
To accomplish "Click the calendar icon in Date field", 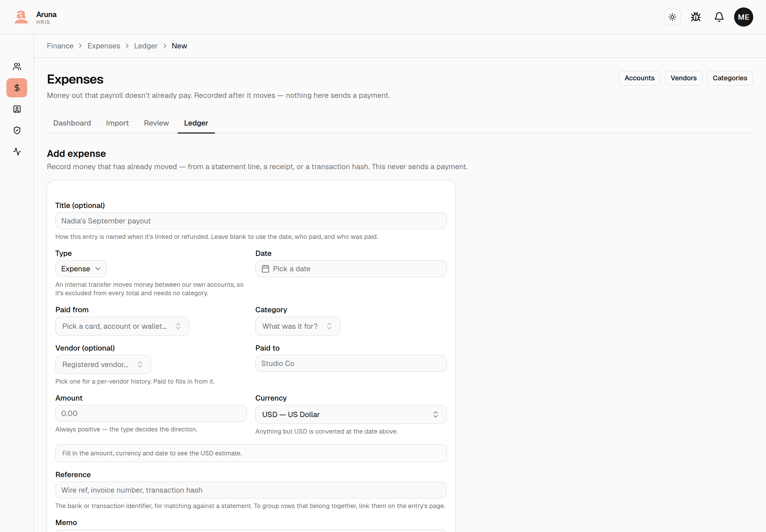I will click(265, 269).
